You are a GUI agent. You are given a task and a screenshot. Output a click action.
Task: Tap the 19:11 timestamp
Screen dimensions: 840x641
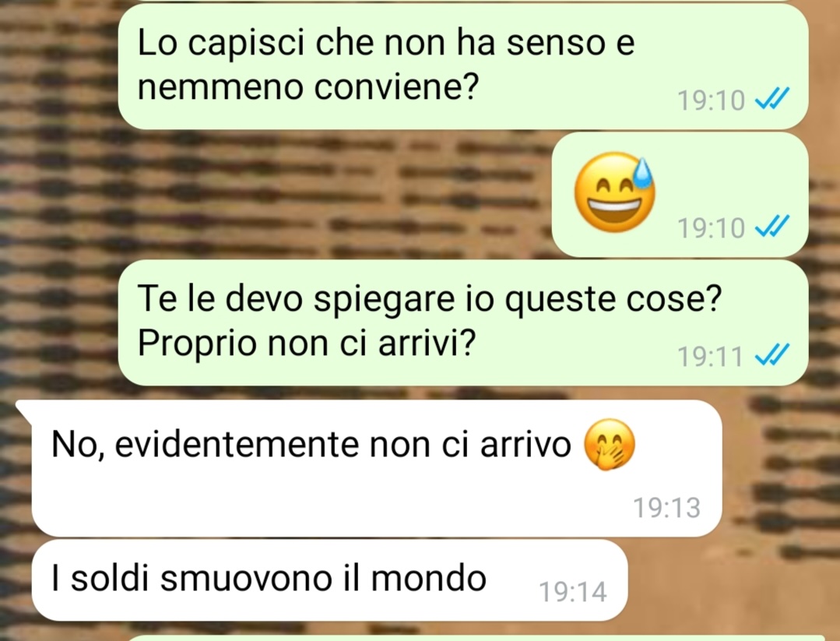(x=710, y=356)
